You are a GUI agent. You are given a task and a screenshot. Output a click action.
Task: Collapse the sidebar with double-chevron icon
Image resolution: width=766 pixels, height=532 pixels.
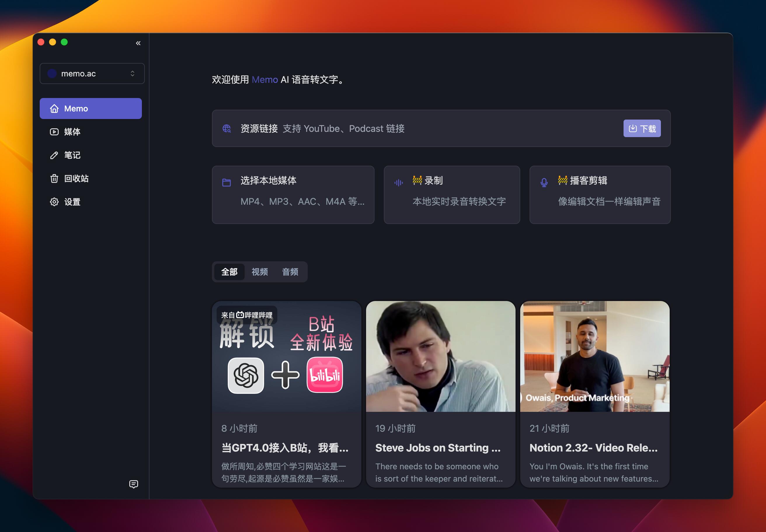pyautogui.click(x=138, y=43)
